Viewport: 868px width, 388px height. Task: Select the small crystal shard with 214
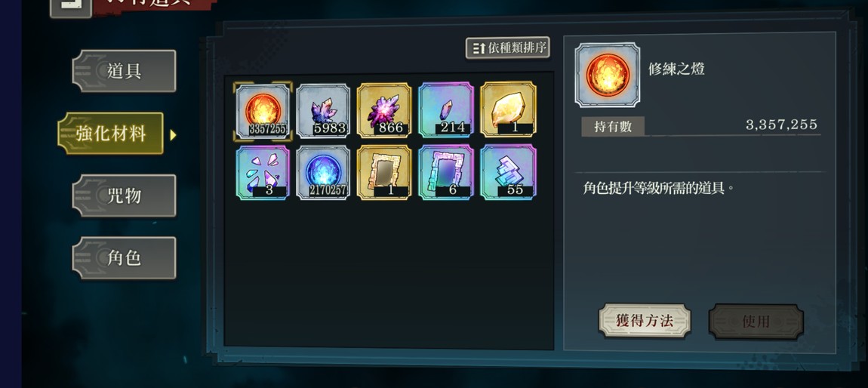point(446,109)
